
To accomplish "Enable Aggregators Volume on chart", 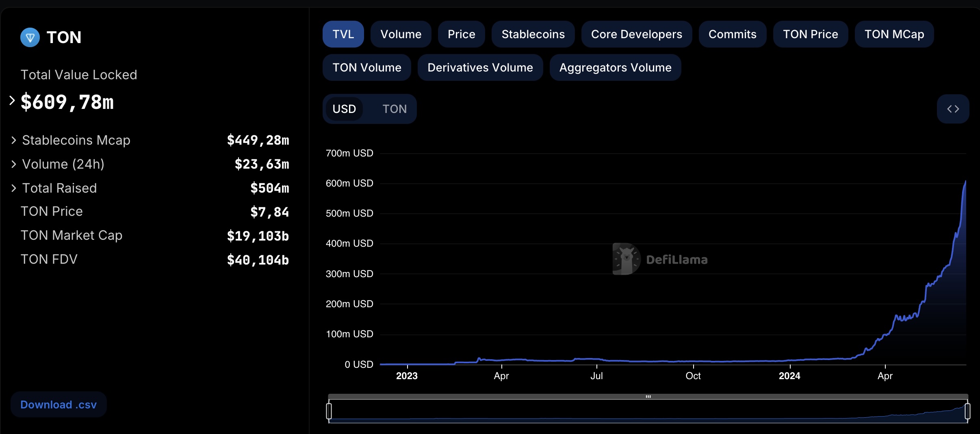I will click(x=615, y=67).
